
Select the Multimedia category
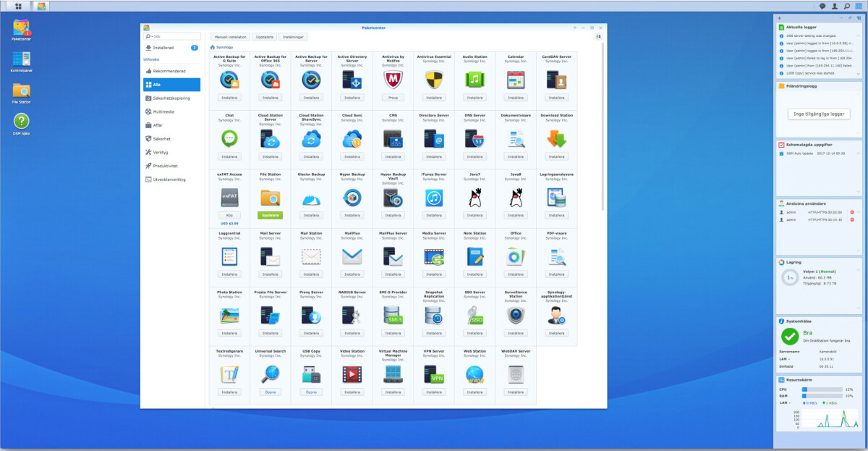pos(172,111)
